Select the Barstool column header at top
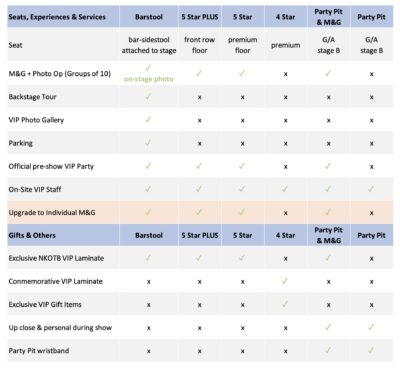 coord(149,17)
